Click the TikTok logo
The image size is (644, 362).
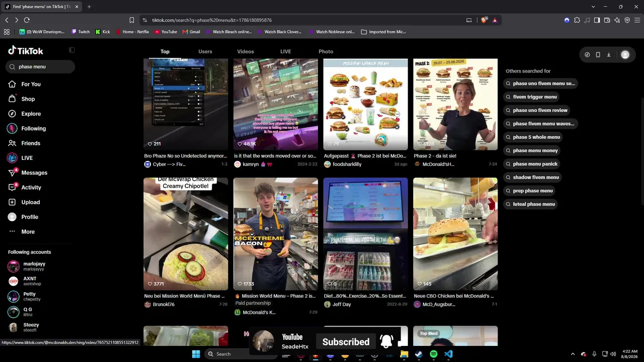26,51
